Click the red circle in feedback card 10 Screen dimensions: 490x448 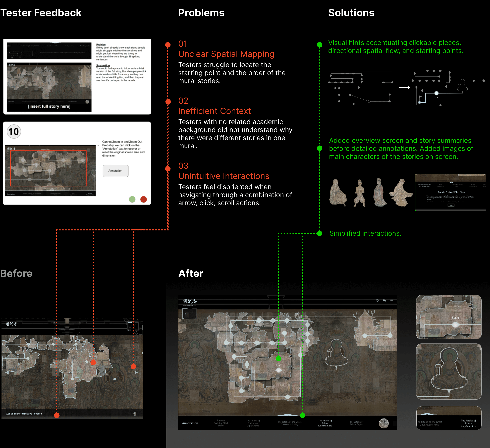(144, 199)
